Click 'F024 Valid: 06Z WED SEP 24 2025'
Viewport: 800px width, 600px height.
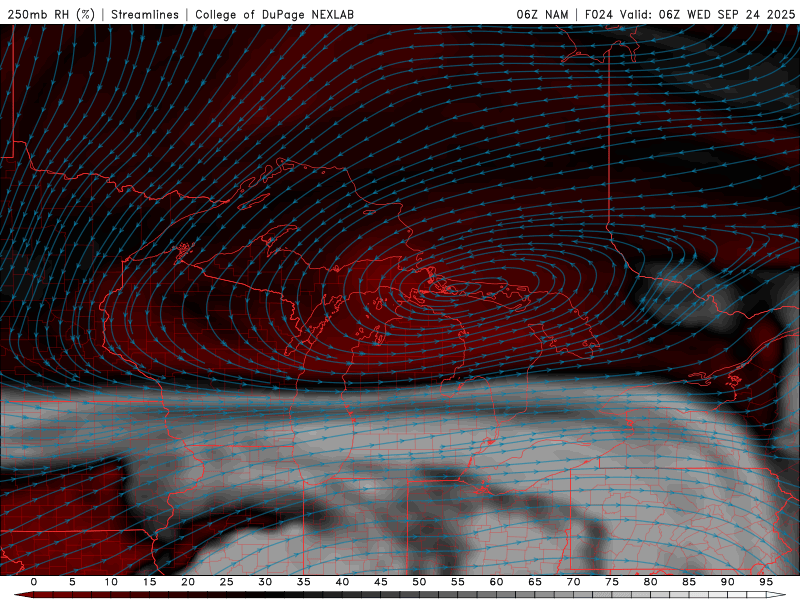point(690,14)
